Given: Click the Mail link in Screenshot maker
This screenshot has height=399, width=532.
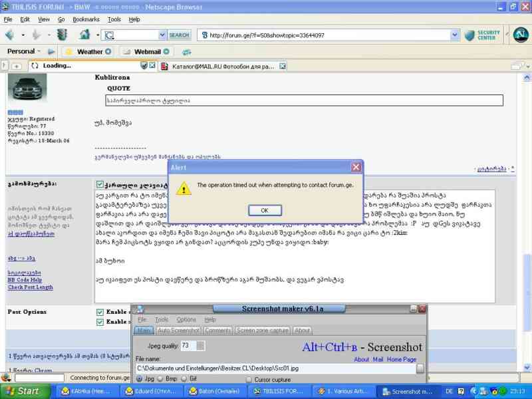Looking at the screenshot, I should pos(378,359).
